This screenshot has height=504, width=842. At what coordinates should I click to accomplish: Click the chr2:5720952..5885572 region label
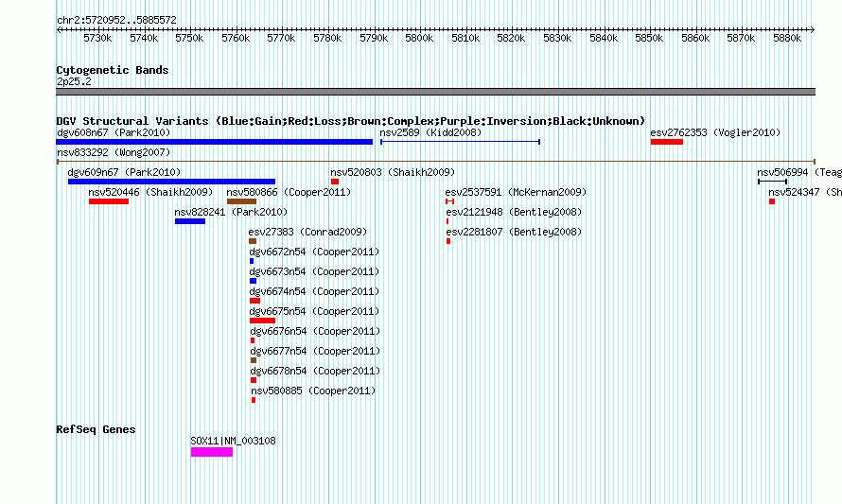(116, 20)
